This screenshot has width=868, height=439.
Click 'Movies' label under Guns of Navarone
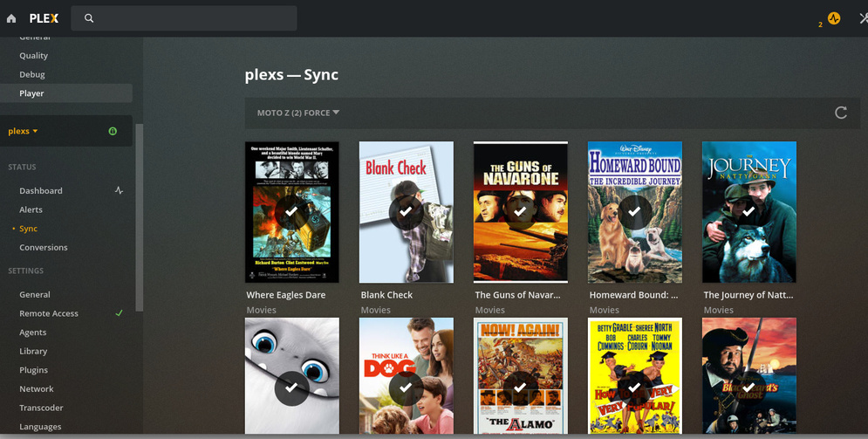pyautogui.click(x=490, y=310)
